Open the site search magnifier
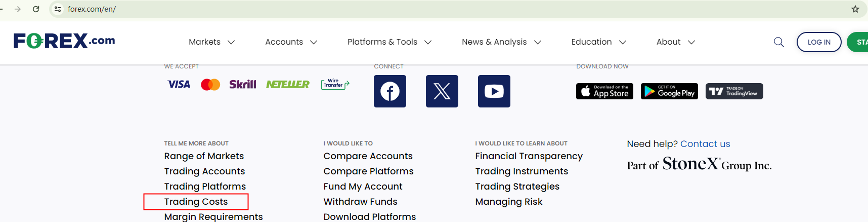 pos(779,42)
